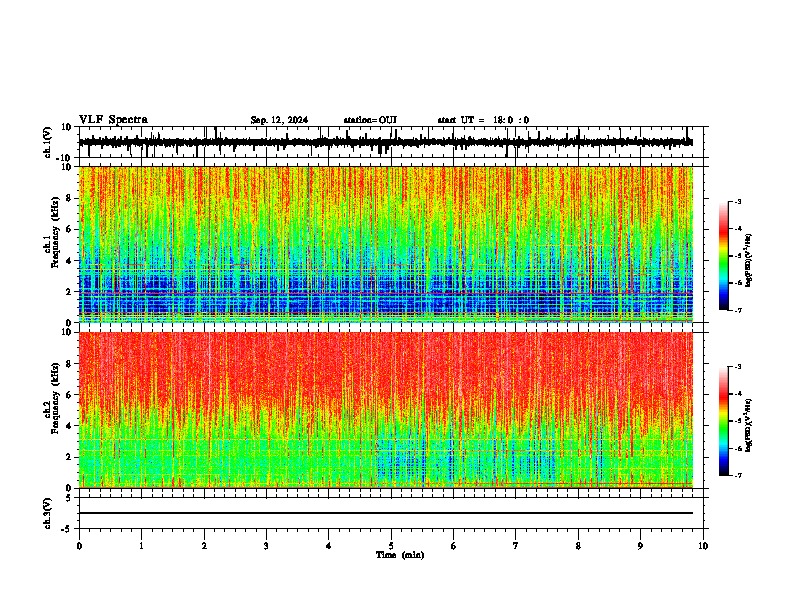The image size is (792, 612).
Task: Click the ch.2 spectrogram color scale bar
Action: (723, 421)
